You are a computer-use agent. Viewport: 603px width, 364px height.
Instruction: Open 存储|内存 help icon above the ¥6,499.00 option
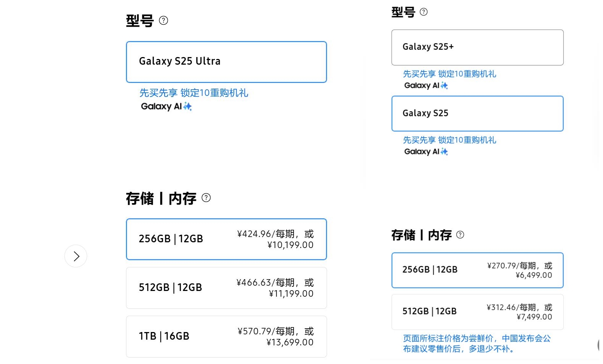[460, 235]
